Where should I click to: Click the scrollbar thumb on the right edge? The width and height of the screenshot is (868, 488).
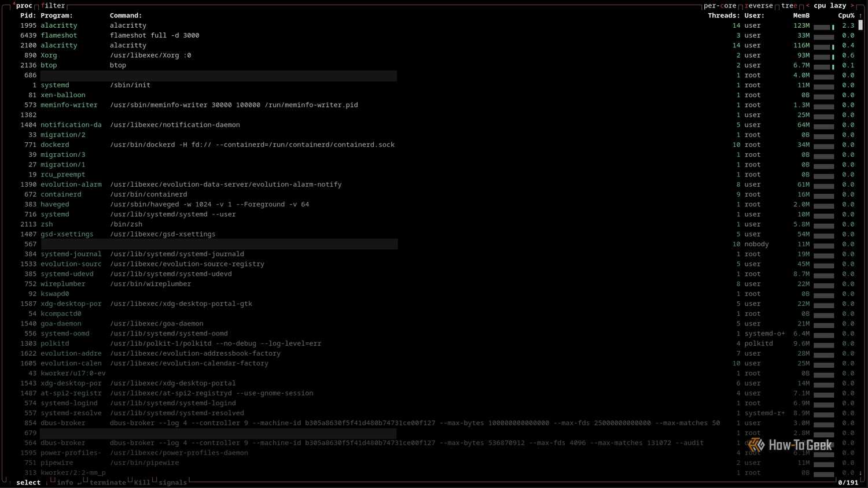pyautogui.click(x=860, y=25)
